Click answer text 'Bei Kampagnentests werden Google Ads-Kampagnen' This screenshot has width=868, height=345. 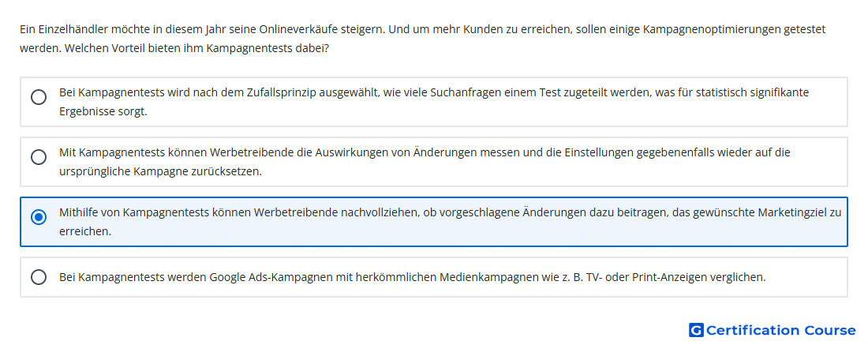coord(413,277)
